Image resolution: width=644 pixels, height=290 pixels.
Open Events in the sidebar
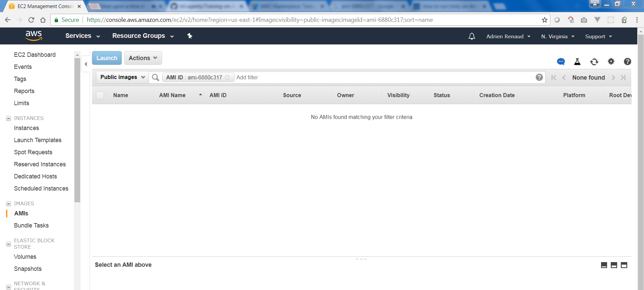tap(23, 67)
